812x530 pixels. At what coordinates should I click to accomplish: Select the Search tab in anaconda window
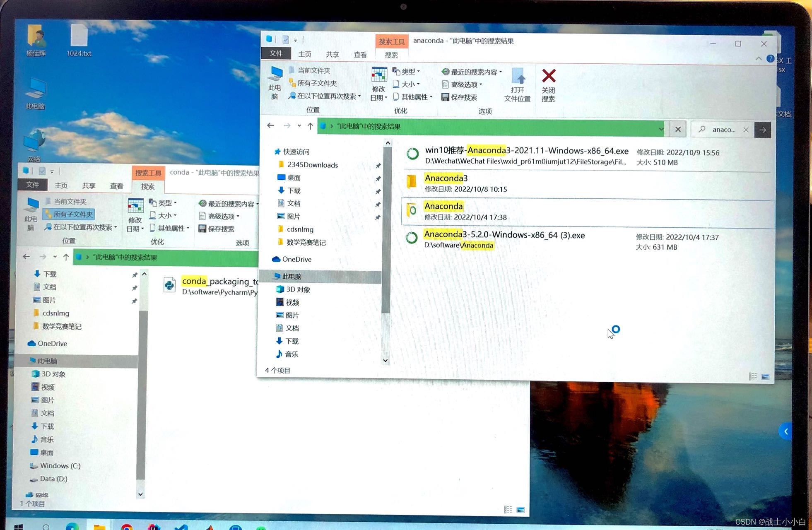pyautogui.click(x=391, y=55)
